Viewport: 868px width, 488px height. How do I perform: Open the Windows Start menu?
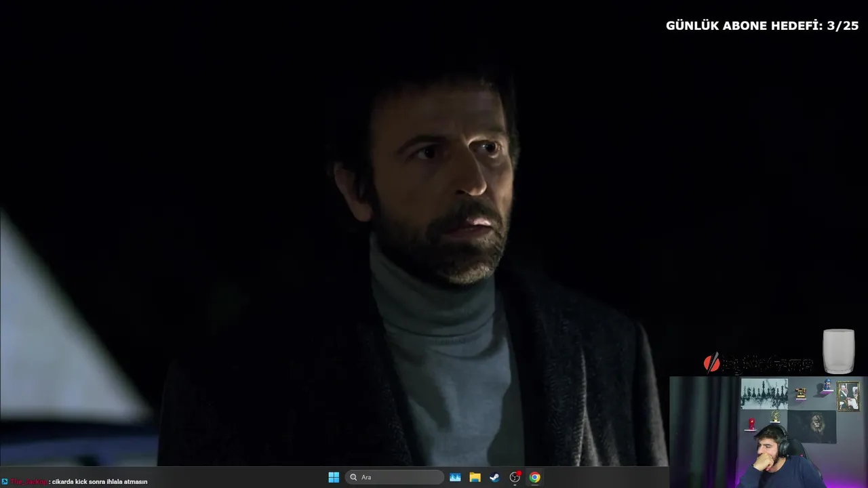334,477
